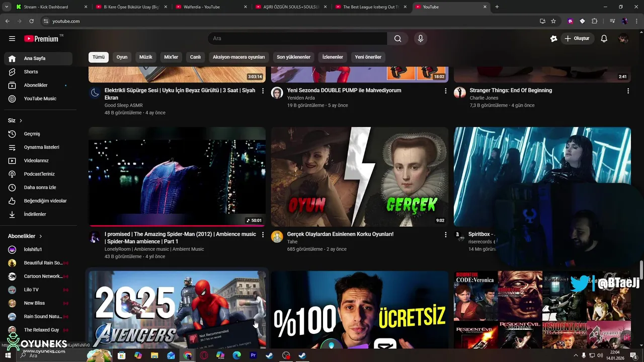Open options for Elektrikli Süpürge Sesi video
644x362 pixels.
263,91
